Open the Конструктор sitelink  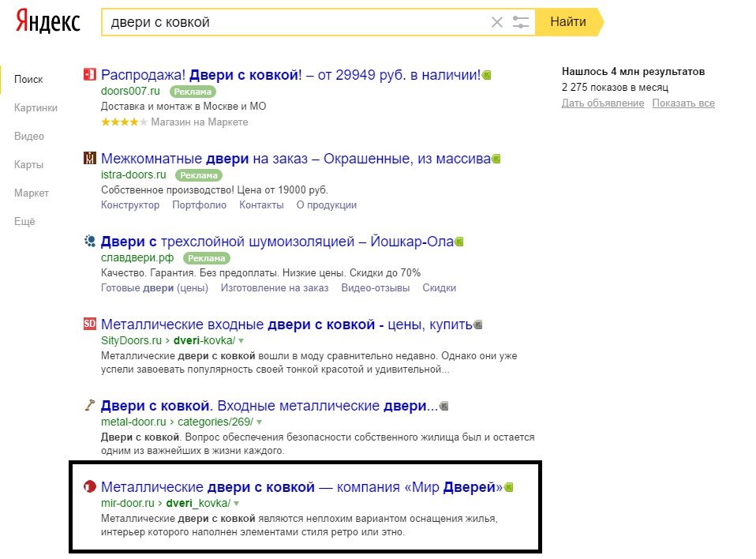(130, 205)
